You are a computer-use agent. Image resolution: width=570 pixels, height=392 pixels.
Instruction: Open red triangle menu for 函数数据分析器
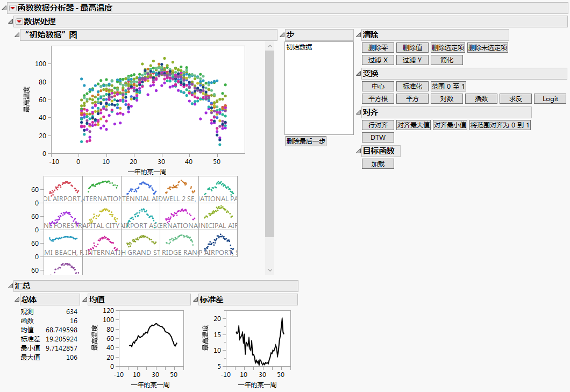pyautogui.click(x=13, y=8)
